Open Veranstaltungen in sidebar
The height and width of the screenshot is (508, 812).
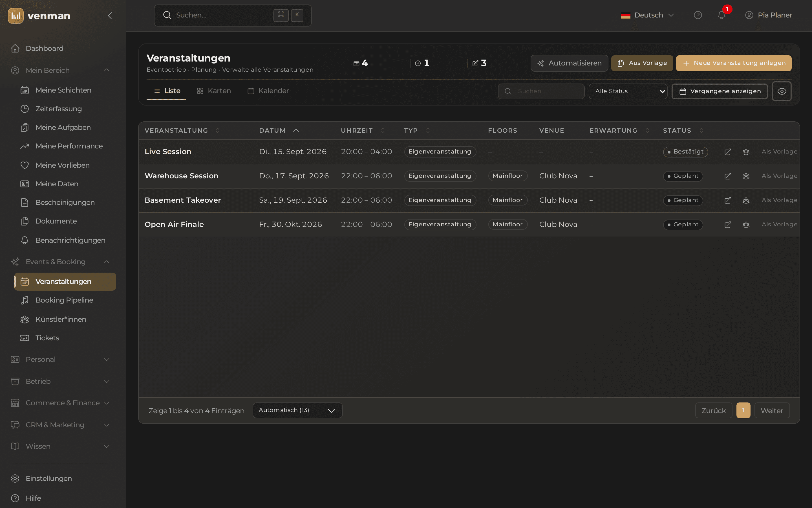tap(65, 282)
